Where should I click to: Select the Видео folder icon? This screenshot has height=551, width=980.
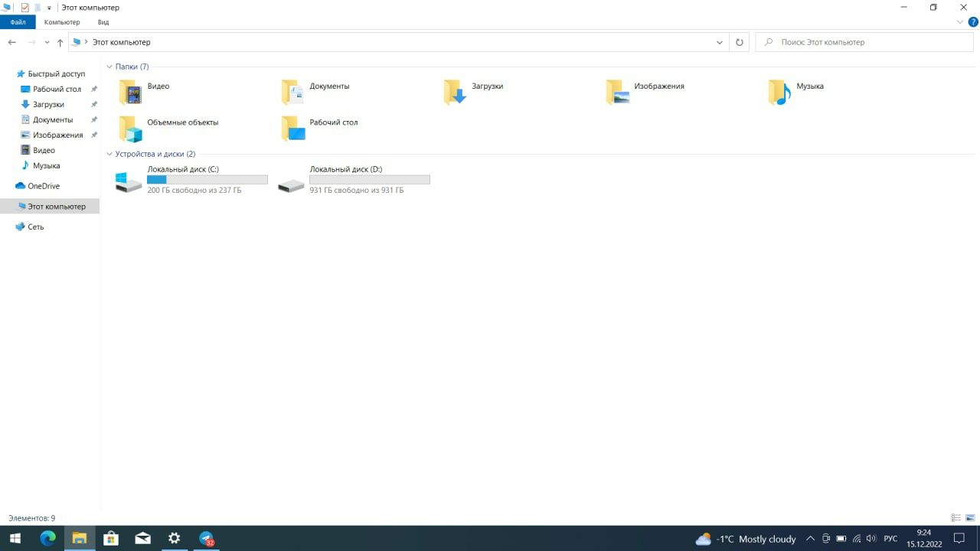[x=131, y=92]
